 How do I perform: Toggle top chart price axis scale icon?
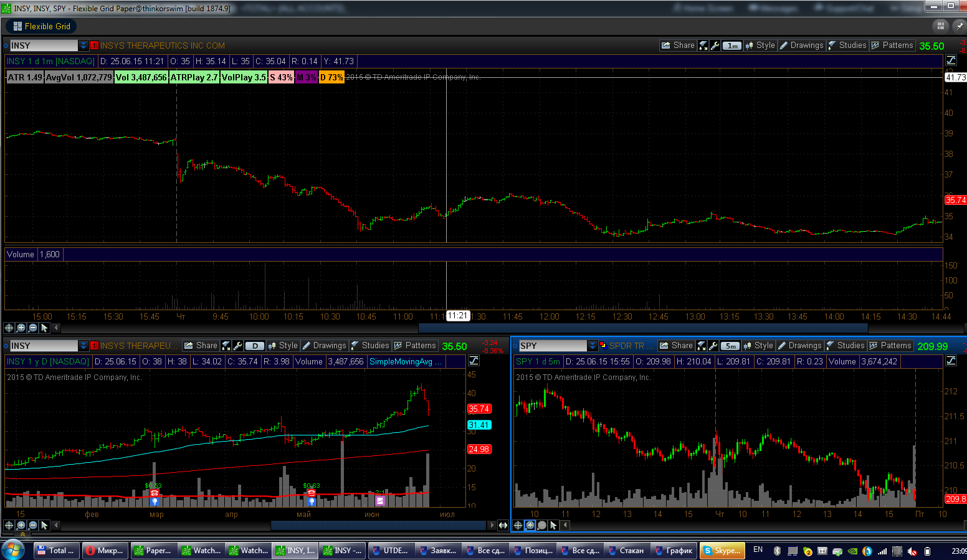coord(951,60)
